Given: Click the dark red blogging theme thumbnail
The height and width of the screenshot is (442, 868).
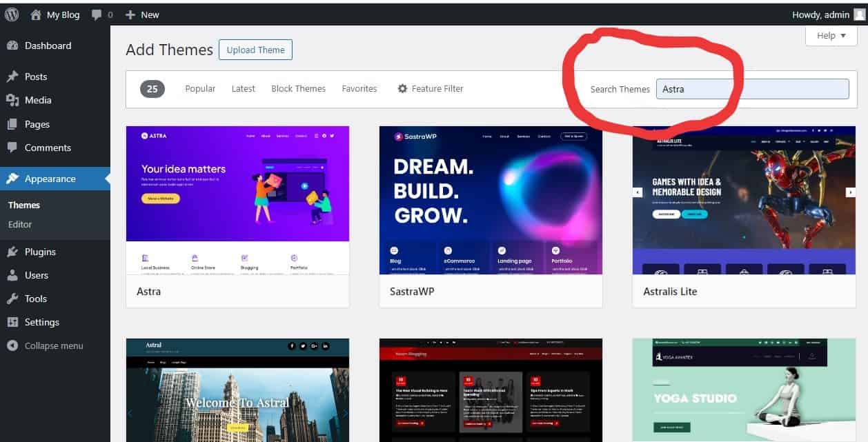Looking at the screenshot, I should point(491,390).
